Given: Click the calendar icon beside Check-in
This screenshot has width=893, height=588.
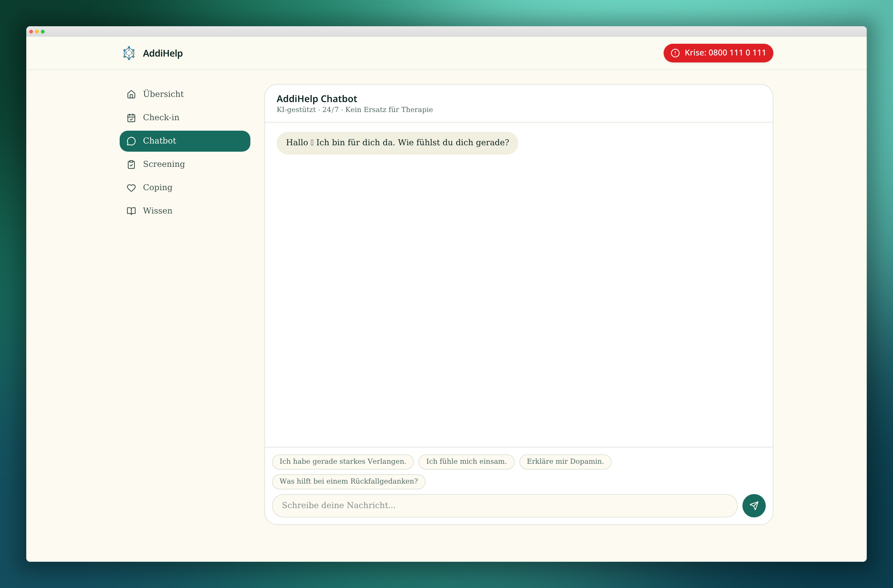Looking at the screenshot, I should [x=131, y=118].
